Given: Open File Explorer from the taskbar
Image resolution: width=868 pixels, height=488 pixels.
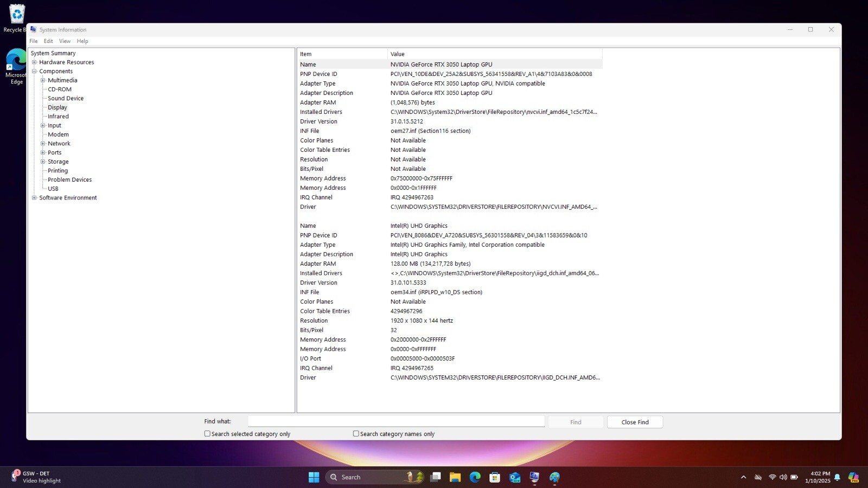Looking at the screenshot, I should 455,477.
